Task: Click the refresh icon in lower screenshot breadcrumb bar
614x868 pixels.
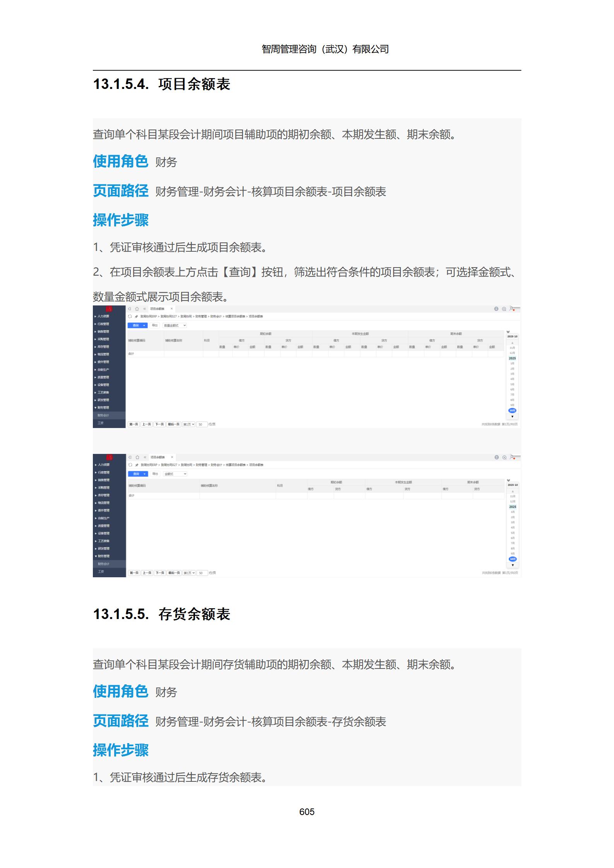Action: click(x=130, y=465)
